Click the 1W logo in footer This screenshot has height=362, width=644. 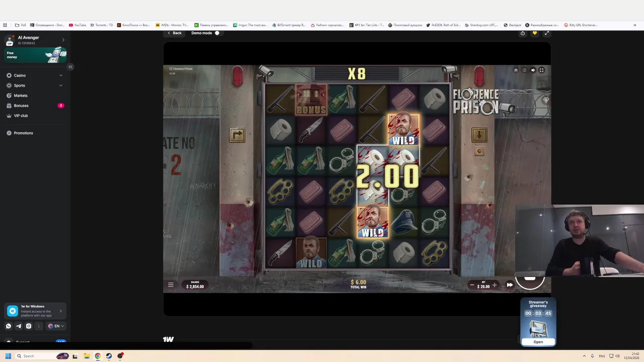click(168, 339)
